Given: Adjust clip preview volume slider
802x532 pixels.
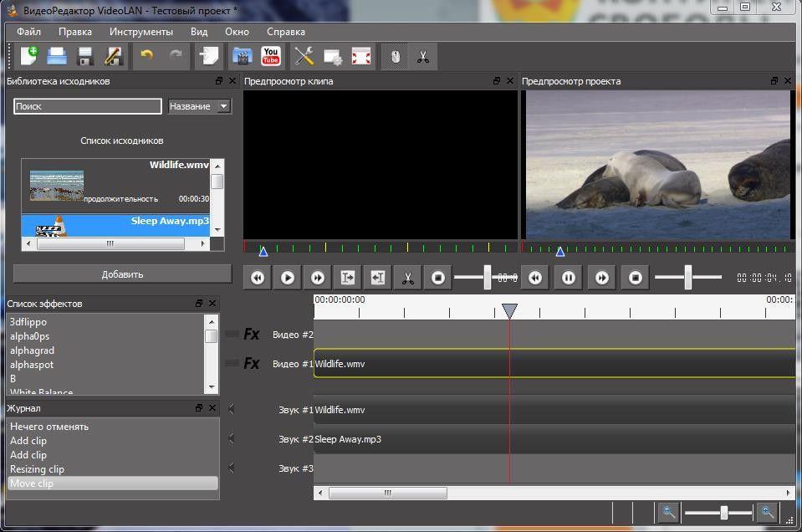Looking at the screenshot, I should 488,277.
